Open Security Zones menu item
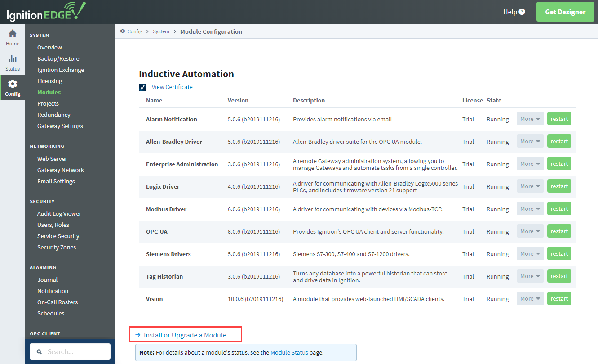This screenshot has width=598, height=364. (x=57, y=248)
